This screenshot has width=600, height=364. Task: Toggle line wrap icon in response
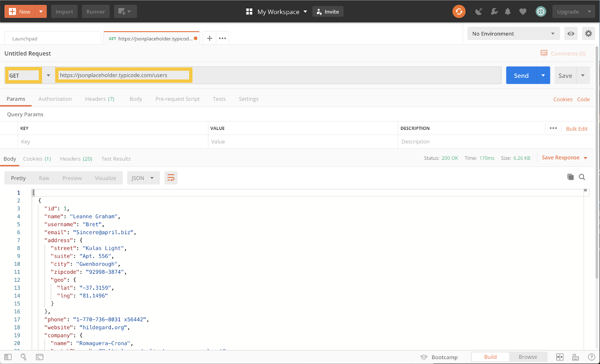171,178
